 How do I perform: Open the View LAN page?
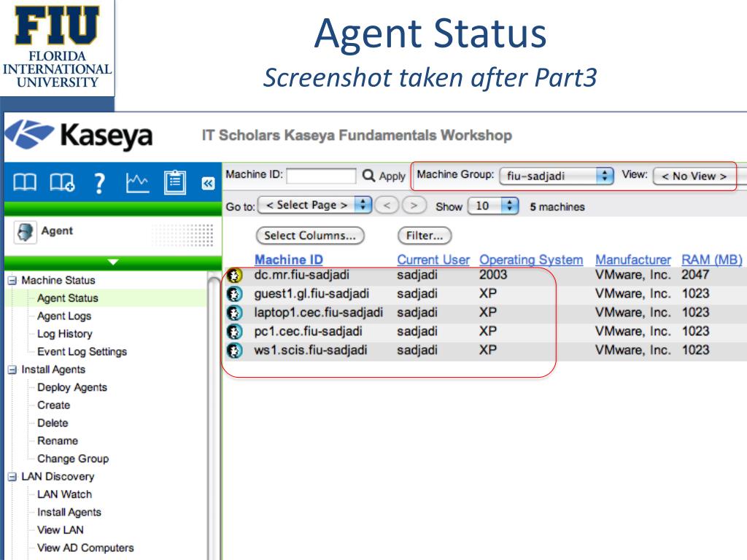[x=61, y=530]
